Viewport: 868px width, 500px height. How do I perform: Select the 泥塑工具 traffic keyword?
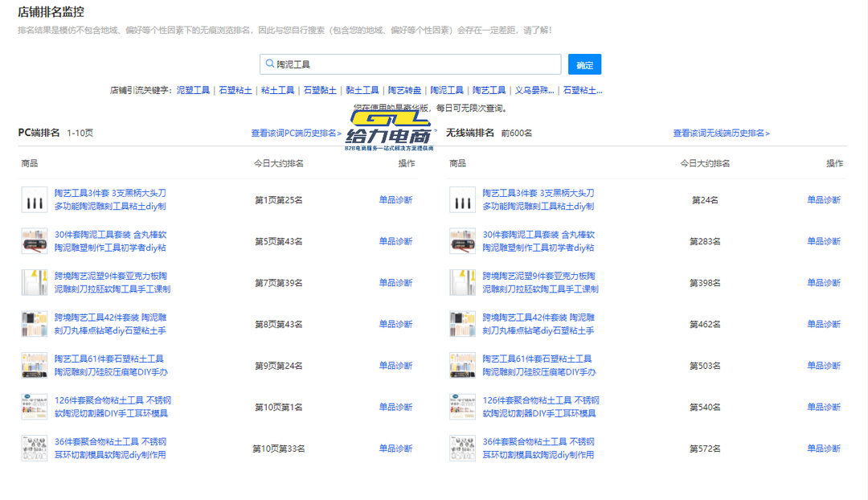[x=193, y=91]
